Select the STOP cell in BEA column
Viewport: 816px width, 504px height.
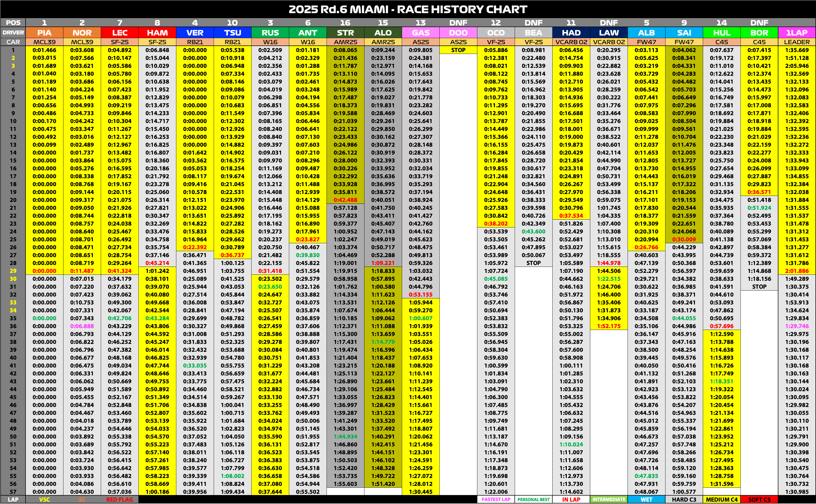point(534,263)
